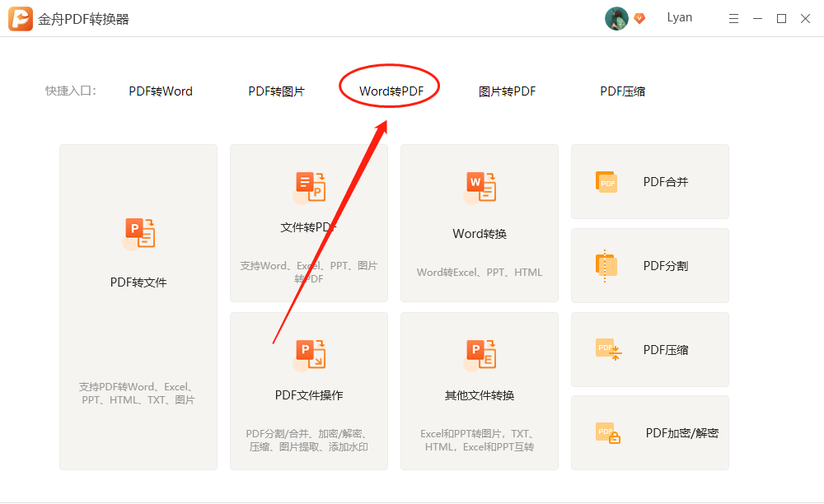Maximize the PDF converter window
The image size is (824, 504).
tap(781, 19)
